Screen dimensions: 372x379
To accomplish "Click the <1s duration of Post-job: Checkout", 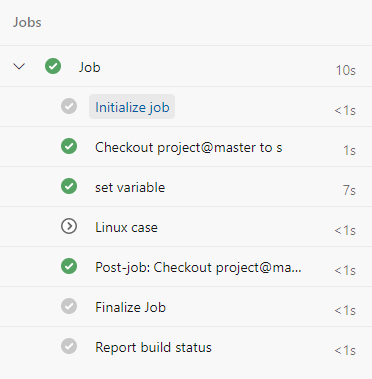I will [x=345, y=270].
